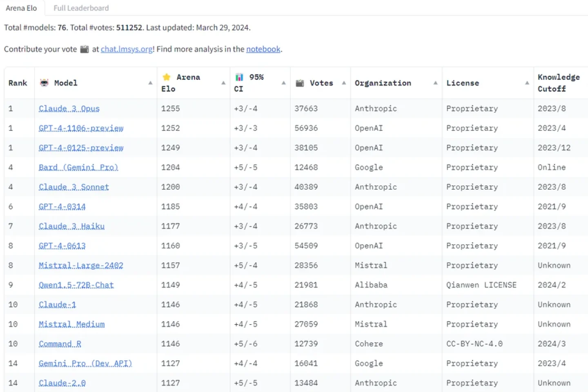
Task: Click the bar chart icon in CI header
Action: (x=239, y=77)
